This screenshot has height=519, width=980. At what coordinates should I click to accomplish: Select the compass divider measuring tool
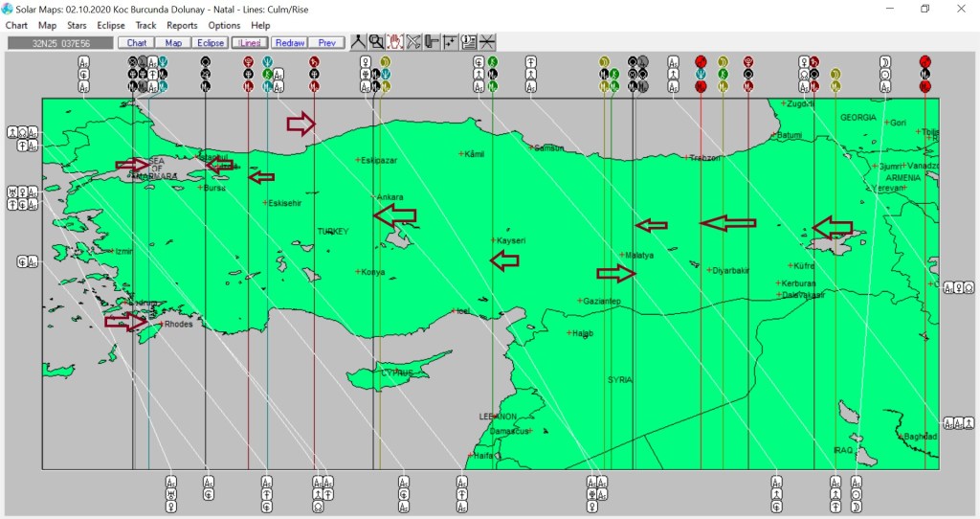point(358,42)
